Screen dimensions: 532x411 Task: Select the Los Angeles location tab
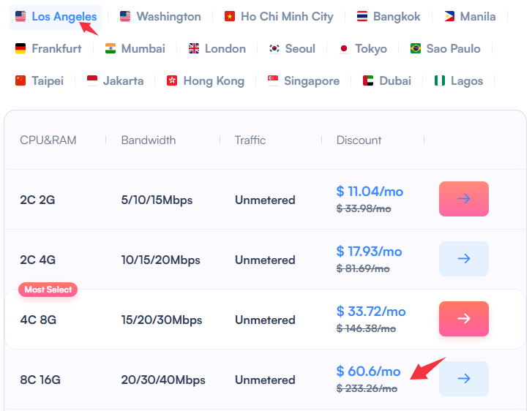tap(56, 17)
